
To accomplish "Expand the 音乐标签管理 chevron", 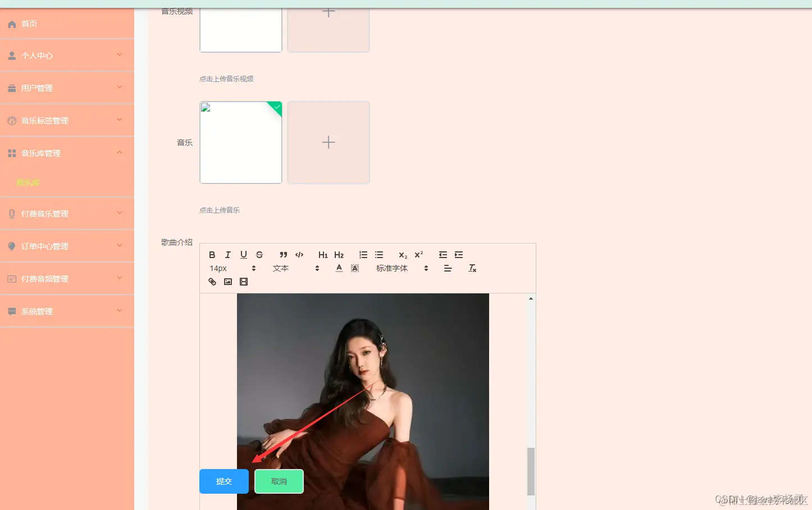I will (x=119, y=120).
